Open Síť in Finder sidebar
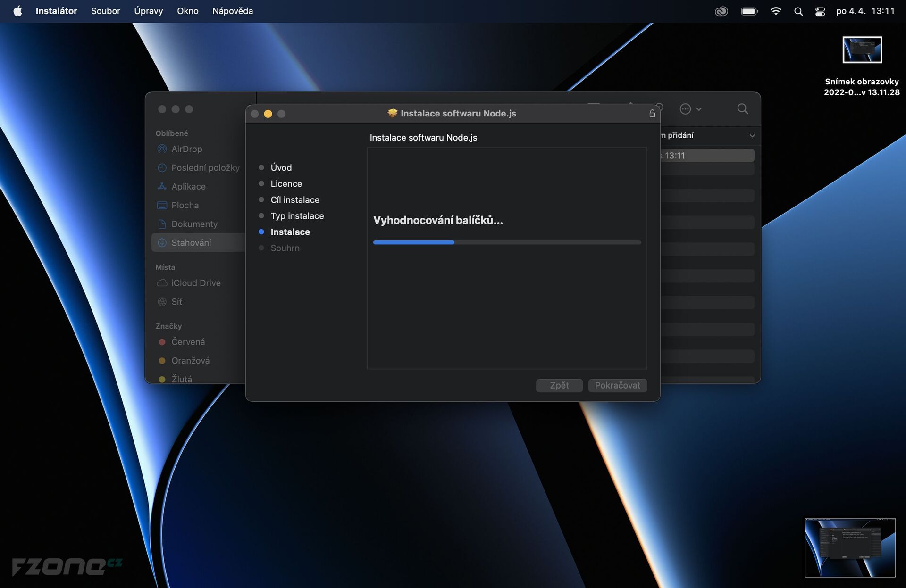The width and height of the screenshot is (906, 588). point(176,301)
